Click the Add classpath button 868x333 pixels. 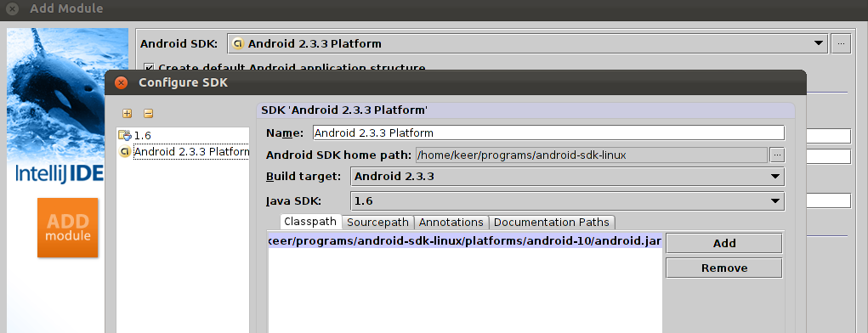click(724, 244)
